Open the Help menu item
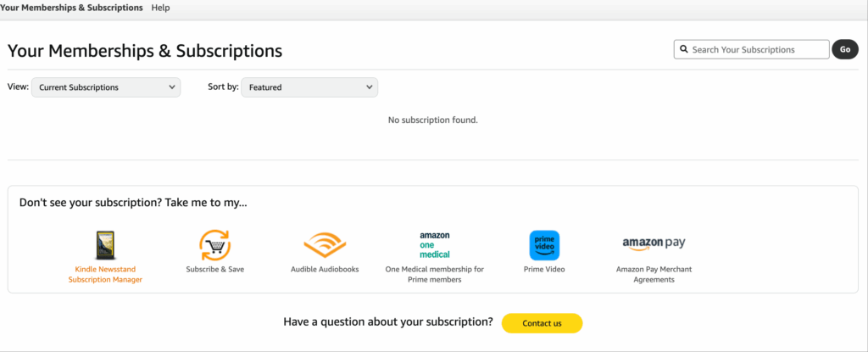Screen dimensions: 868x352 (x=160, y=8)
